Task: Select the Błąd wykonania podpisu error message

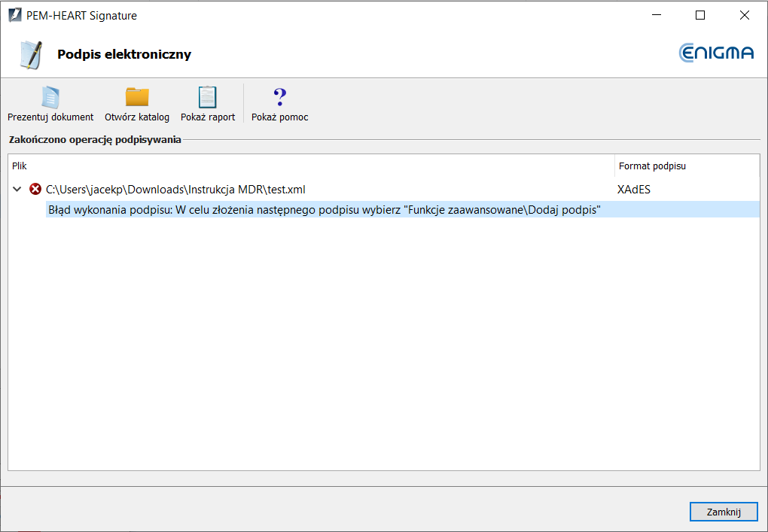Action: click(x=403, y=209)
